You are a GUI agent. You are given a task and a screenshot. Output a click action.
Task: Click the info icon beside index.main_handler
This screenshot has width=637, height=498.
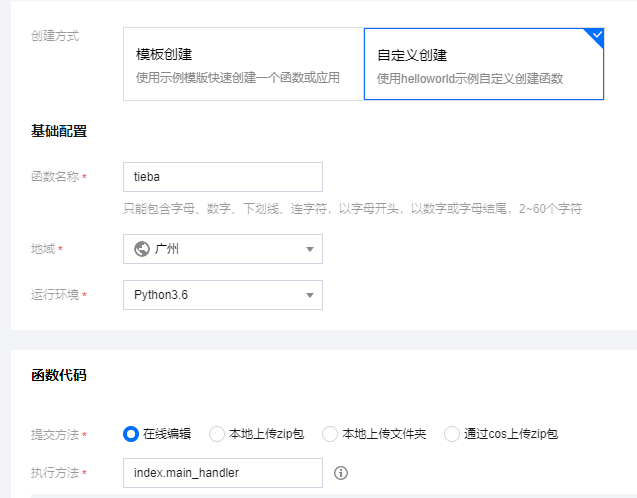[x=341, y=473]
